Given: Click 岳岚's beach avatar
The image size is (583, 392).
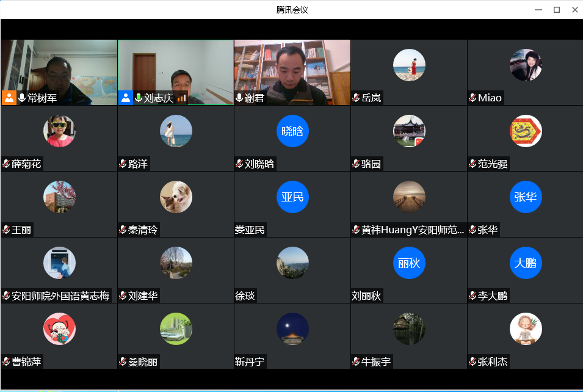Looking at the screenshot, I should (x=409, y=65).
